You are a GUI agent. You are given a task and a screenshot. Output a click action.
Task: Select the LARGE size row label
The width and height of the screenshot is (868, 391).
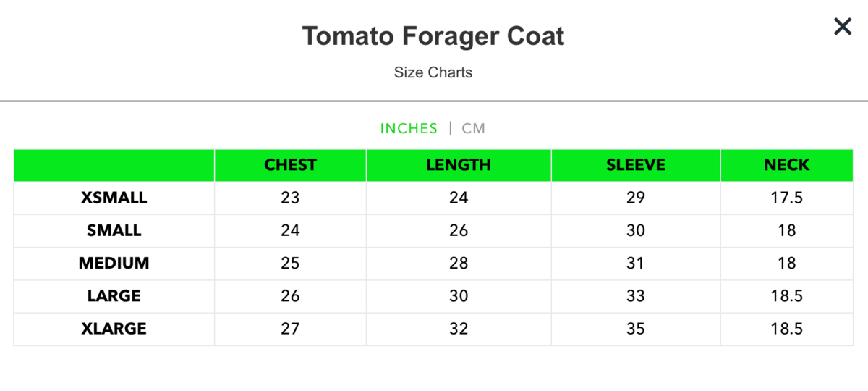114,296
